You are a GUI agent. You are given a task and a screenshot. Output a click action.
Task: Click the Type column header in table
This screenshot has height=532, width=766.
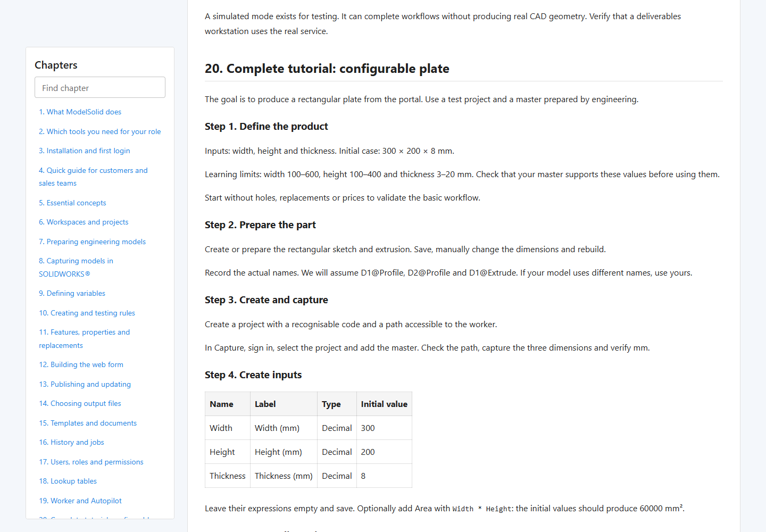coord(337,404)
